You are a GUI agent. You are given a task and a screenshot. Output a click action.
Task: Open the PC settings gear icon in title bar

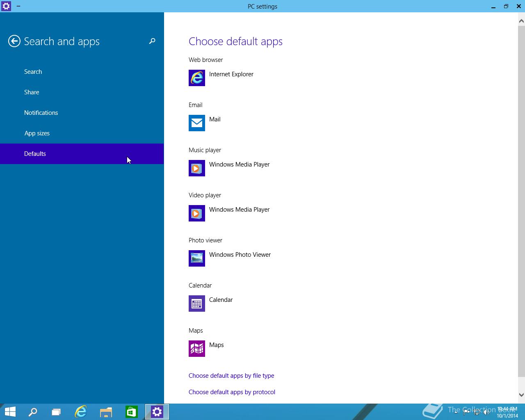point(6,6)
